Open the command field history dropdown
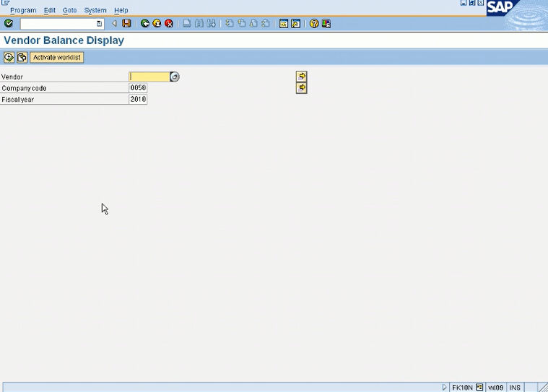The width and height of the screenshot is (548, 392). coord(99,24)
